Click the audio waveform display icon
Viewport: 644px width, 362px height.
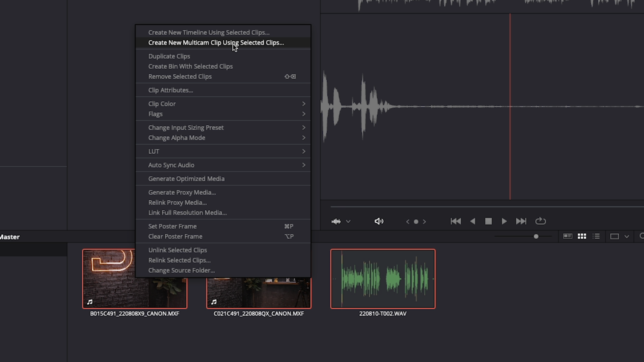pyautogui.click(x=335, y=221)
